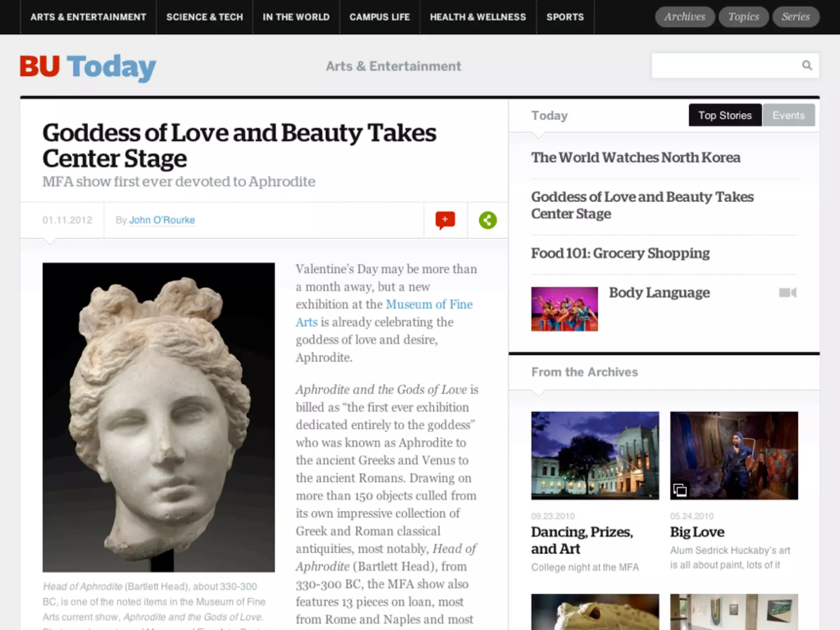This screenshot has height=630, width=840.
Task: Click the John O'Rourke author link
Action: point(162,220)
